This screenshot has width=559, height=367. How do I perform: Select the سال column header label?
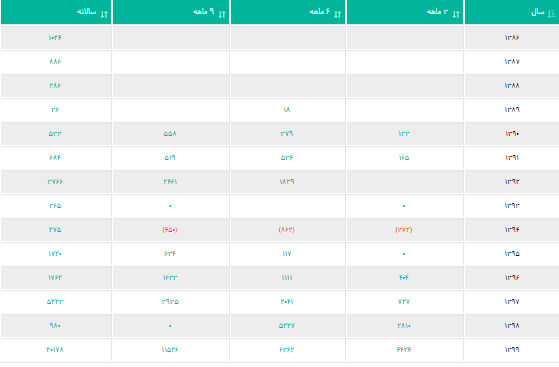click(538, 12)
